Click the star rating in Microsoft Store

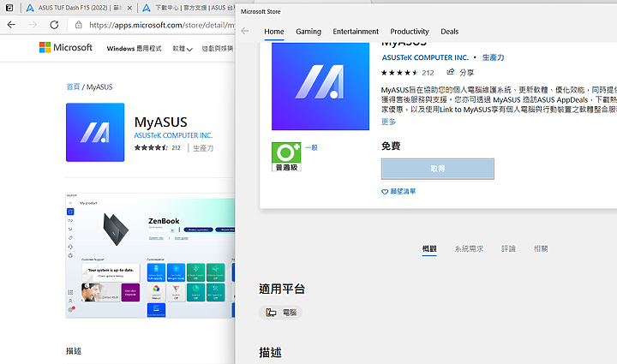[x=399, y=73]
